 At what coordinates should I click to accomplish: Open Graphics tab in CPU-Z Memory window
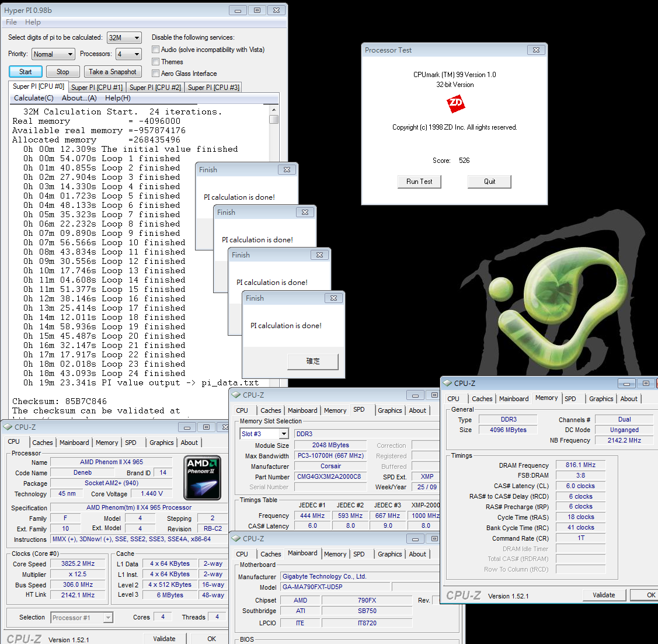point(601,399)
